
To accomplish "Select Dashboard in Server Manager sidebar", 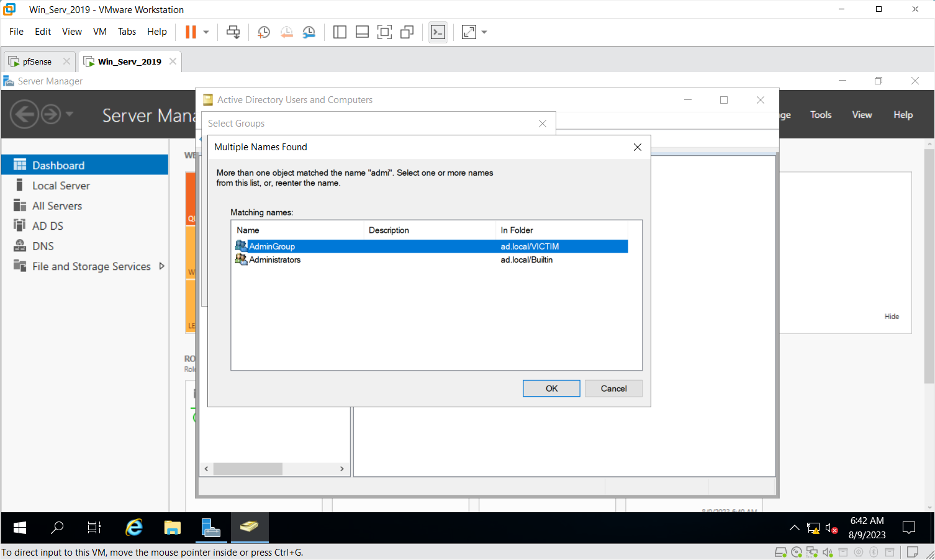I will pyautogui.click(x=84, y=165).
